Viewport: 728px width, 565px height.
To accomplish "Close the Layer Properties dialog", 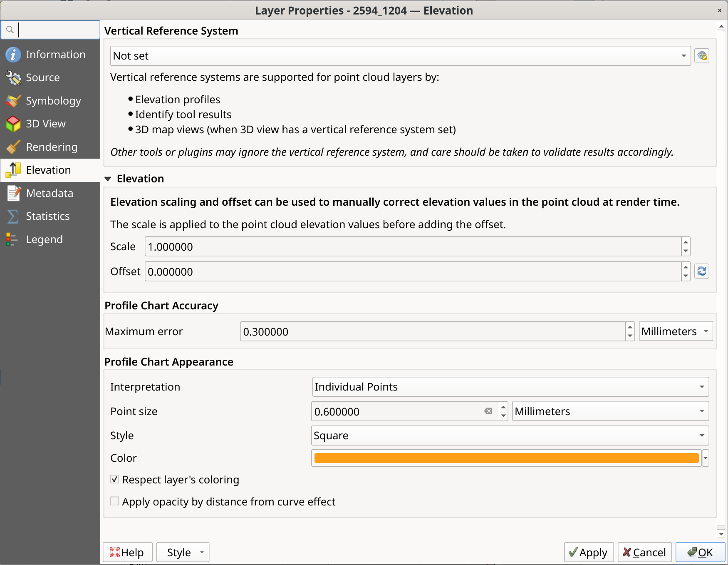I will click(720, 10).
